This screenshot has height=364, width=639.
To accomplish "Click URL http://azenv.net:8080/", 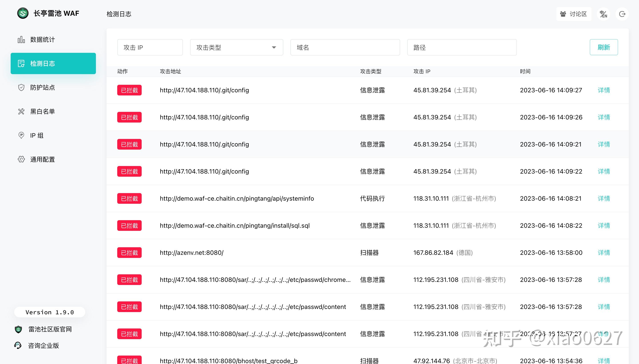I will (192, 253).
